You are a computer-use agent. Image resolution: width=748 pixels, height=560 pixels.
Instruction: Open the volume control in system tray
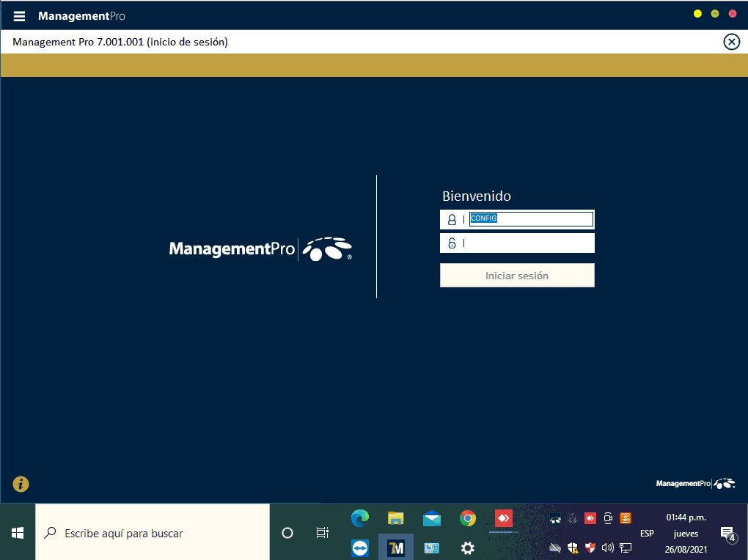[607, 548]
